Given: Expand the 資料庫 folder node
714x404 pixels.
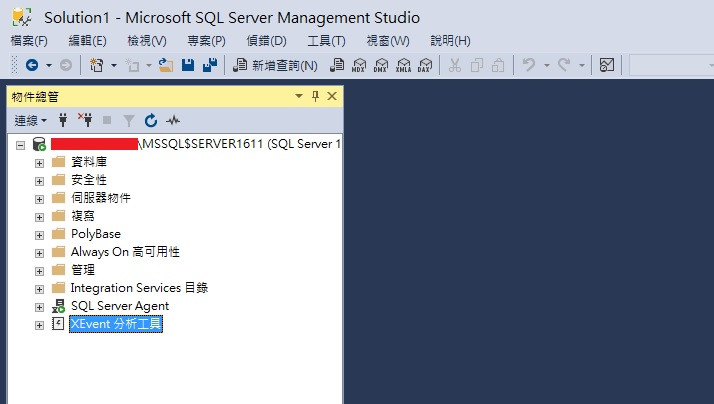Looking at the screenshot, I should [39, 163].
